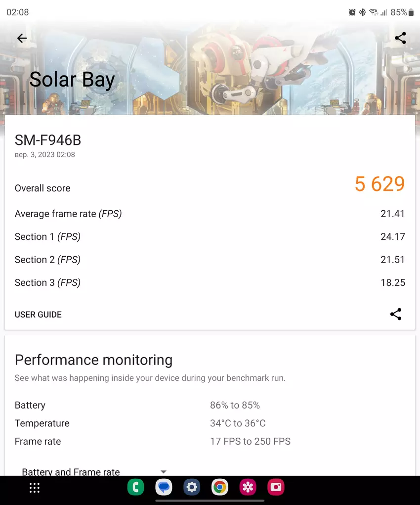Viewport: 420px width, 505px height.
Task: Expand the Battery and Frame rate dropdown
Action: pos(164,472)
